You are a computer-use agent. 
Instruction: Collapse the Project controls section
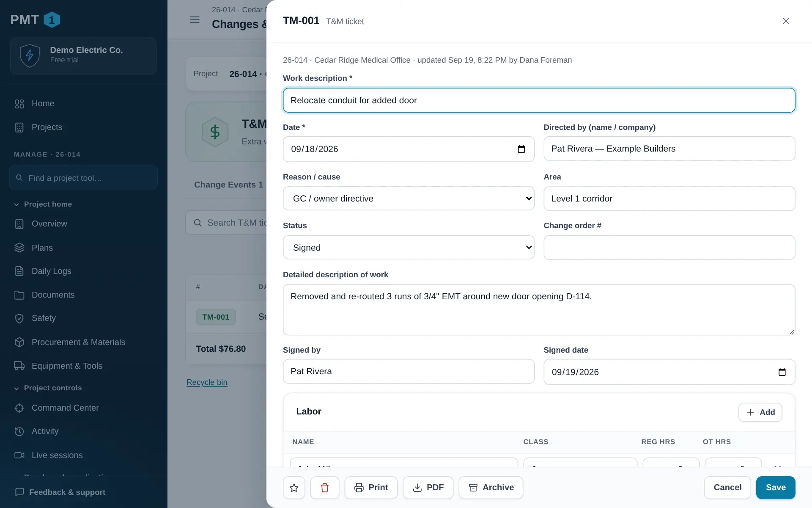(x=48, y=388)
